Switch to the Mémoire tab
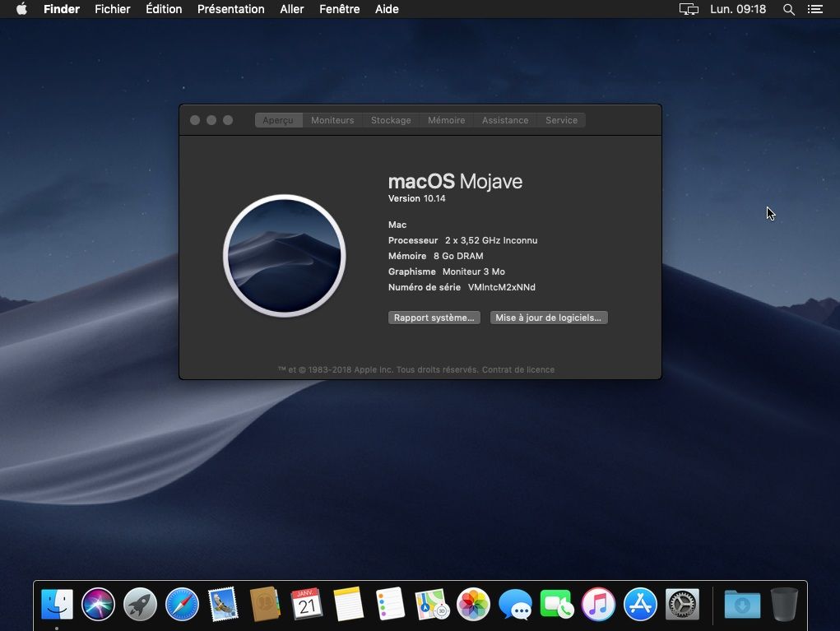This screenshot has height=631, width=840. (x=446, y=120)
